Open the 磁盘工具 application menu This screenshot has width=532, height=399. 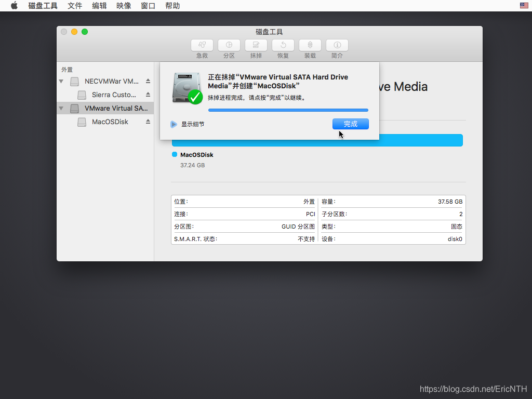43,6
